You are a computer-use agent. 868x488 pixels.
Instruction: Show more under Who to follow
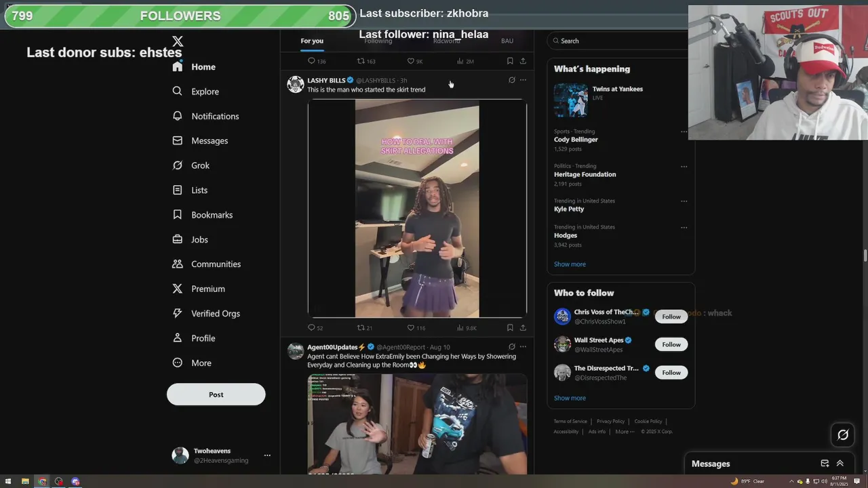570,399
